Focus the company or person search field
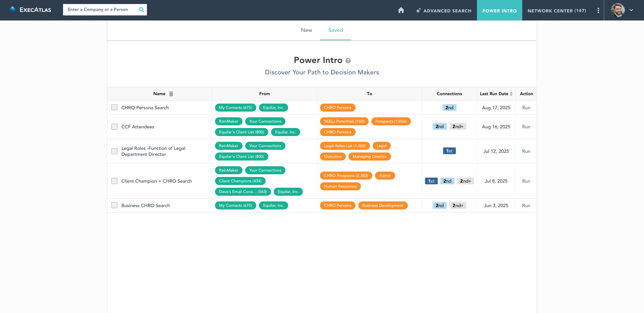The image size is (644, 313). click(100, 10)
